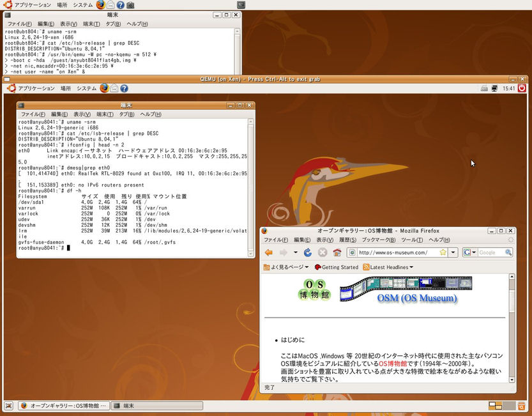
Task: Open the guest panel システム menu
Action: pyautogui.click(x=86, y=88)
